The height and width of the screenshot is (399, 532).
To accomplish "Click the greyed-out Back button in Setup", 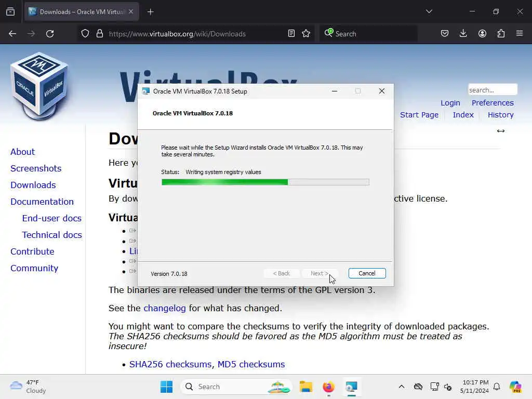I will click(x=282, y=273).
